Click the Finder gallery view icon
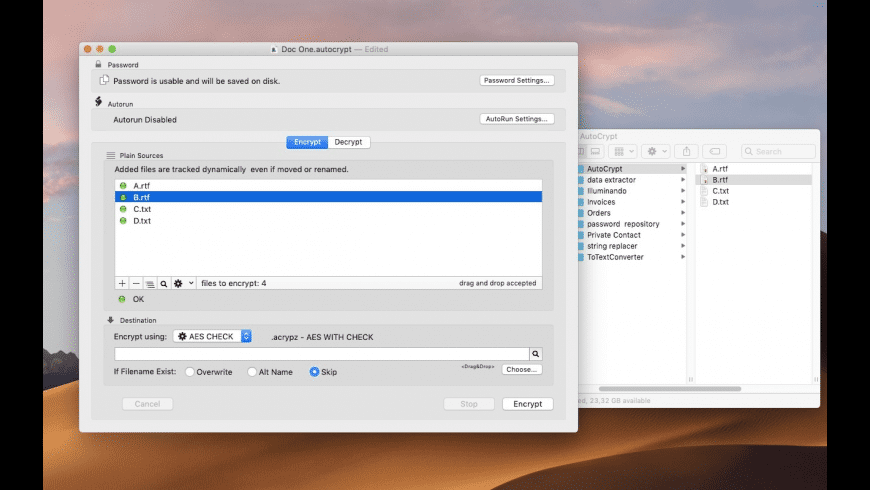This screenshot has width=870, height=490. [x=595, y=151]
